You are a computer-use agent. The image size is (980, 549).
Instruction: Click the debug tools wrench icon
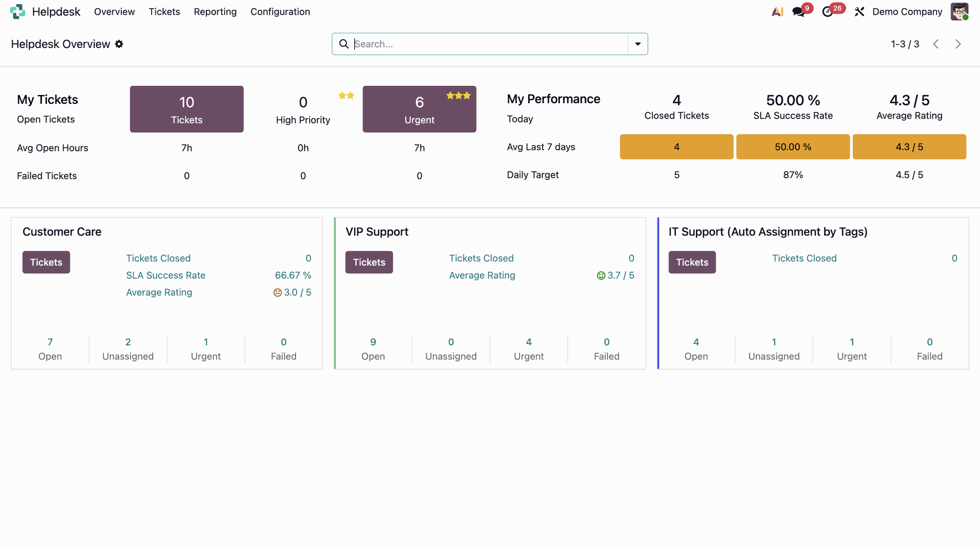coord(860,11)
